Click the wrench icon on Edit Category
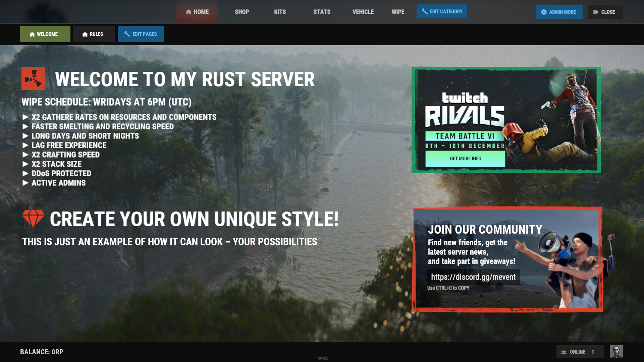 [424, 11]
